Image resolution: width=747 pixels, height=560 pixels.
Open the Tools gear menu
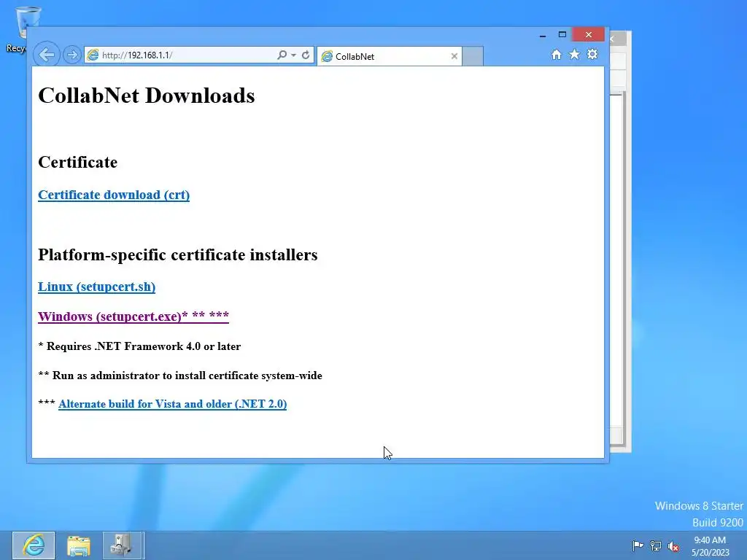coord(592,54)
